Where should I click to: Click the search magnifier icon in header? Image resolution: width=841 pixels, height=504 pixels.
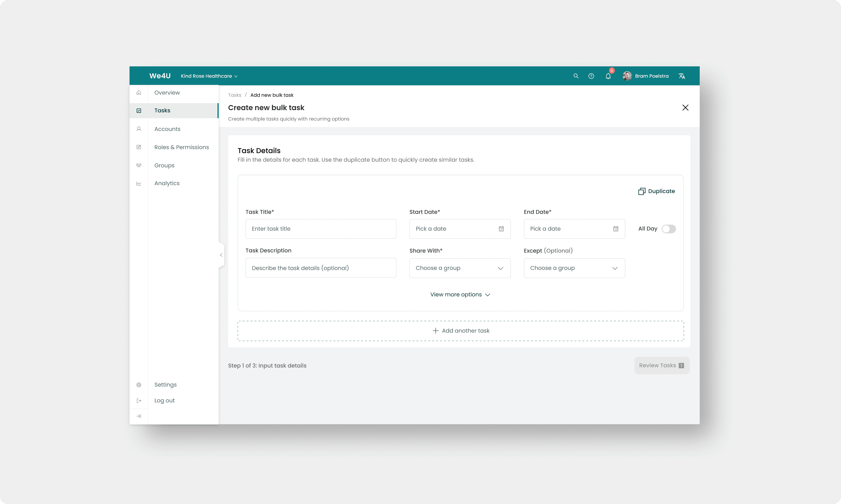pos(576,76)
